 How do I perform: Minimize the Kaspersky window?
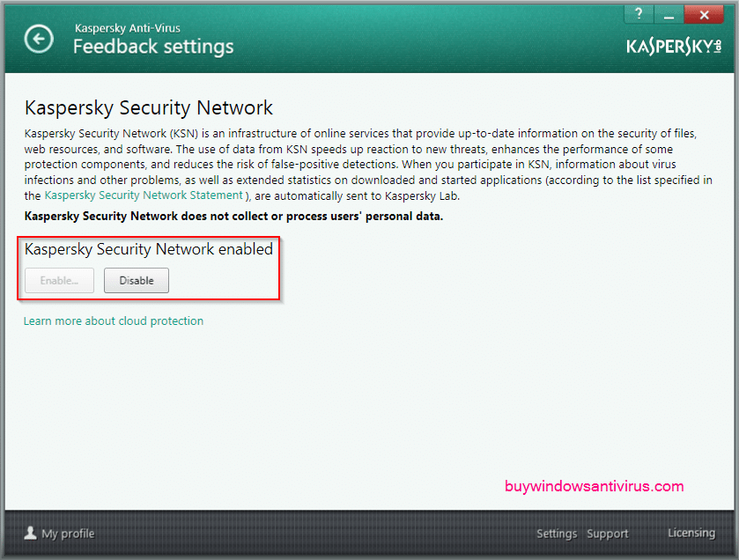point(669,14)
